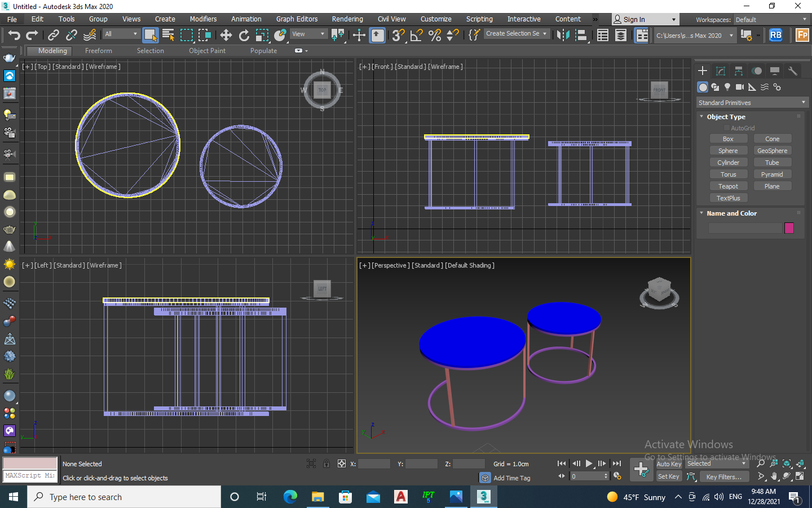Switch to the Freeform ribbon tab
The image size is (812, 508).
coord(99,51)
